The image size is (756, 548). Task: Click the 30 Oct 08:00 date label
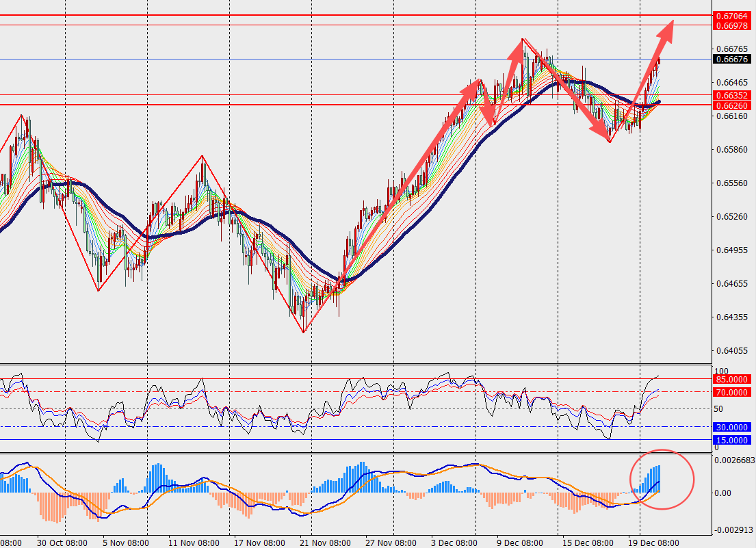point(62,543)
